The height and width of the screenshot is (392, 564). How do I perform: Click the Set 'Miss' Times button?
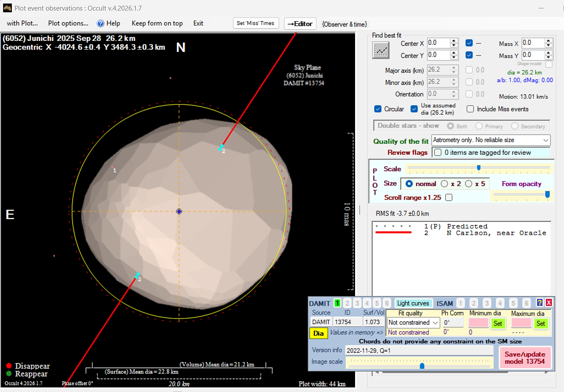pyautogui.click(x=256, y=23)
